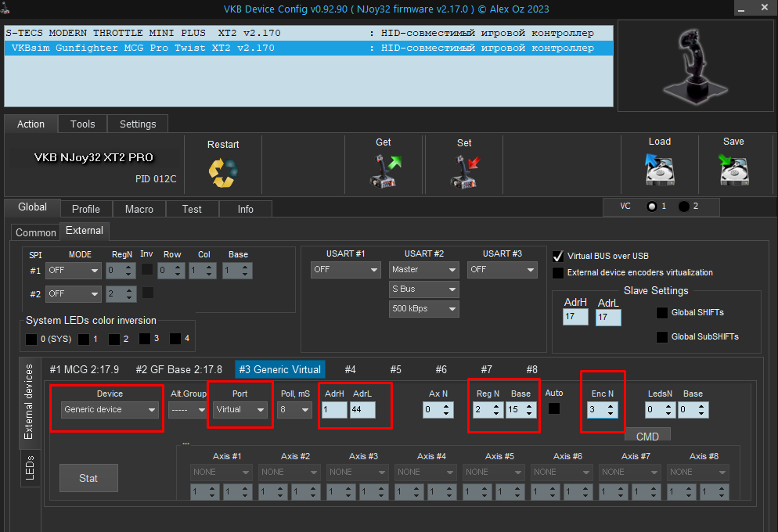Increase the Enc N stepper value
This screenshot has width=778, height=532.
(x=611, y=405)
